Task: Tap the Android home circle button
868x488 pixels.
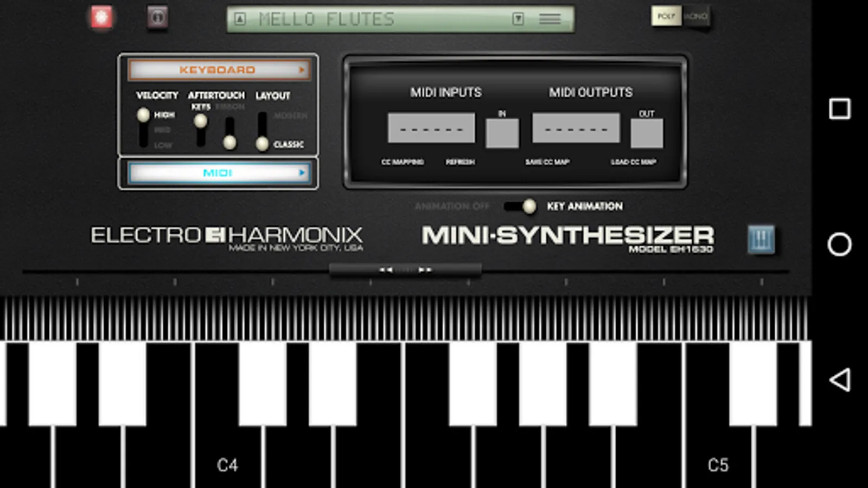Action: coord(839,245)
